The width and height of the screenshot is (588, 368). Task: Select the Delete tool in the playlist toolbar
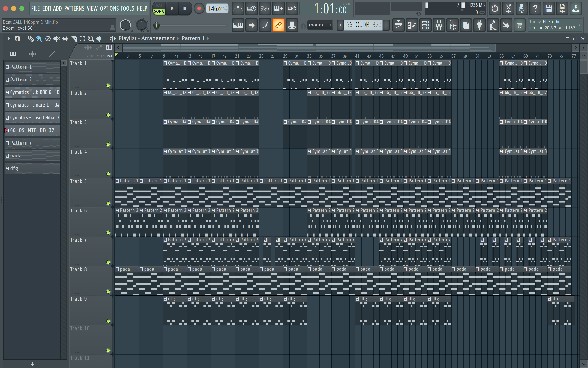pos(48,38)
